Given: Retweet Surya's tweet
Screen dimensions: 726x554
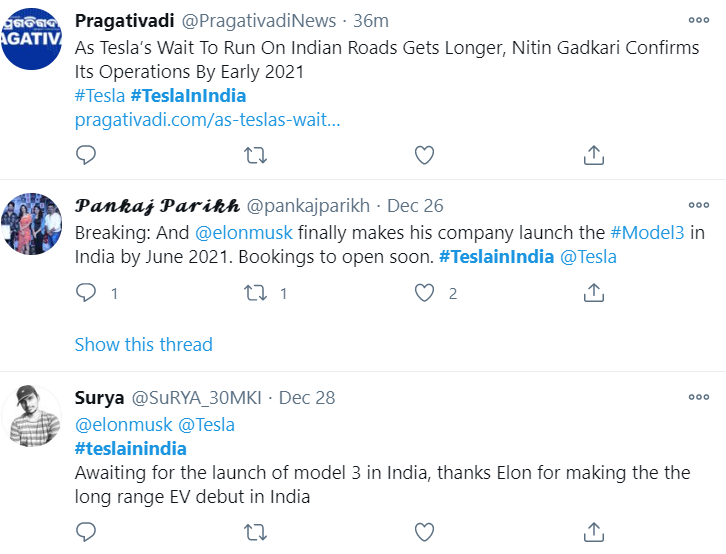Looking at the screenshot, I should [256, 532].
